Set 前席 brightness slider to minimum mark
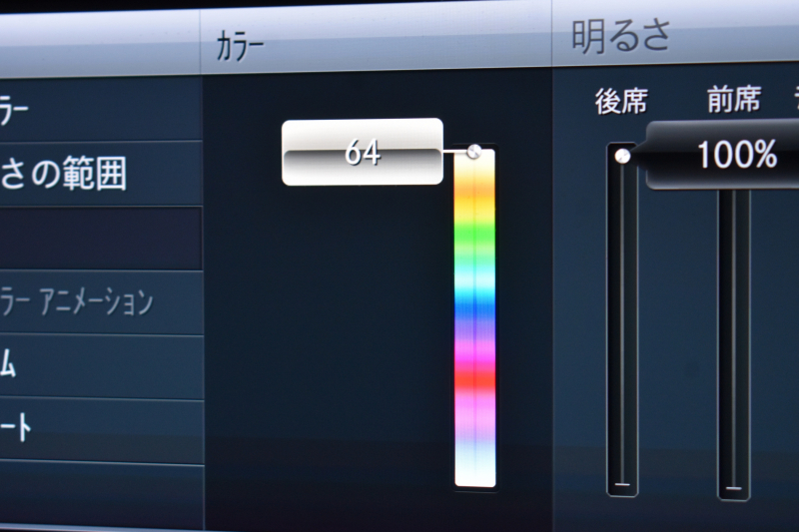The height and width of the screenshot is (532, 799). pos(734,488)
